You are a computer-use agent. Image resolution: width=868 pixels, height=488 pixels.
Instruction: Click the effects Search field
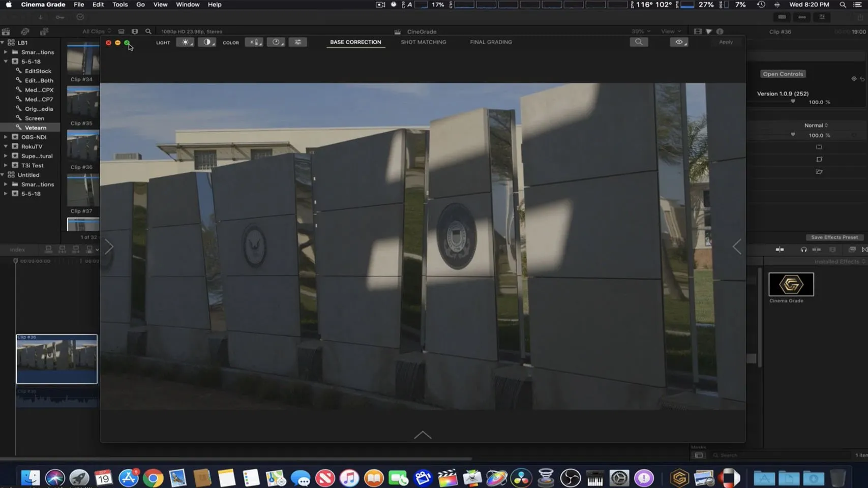[x=781, y=455]
